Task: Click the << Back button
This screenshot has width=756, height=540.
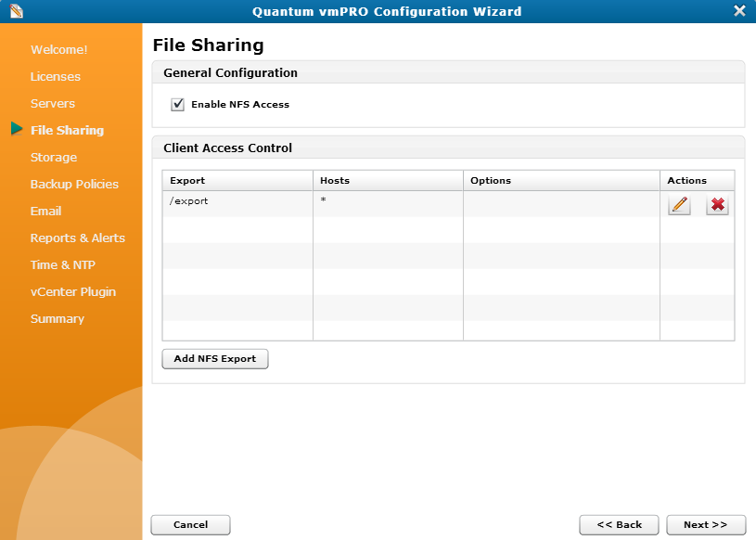Action: point(619,524)
